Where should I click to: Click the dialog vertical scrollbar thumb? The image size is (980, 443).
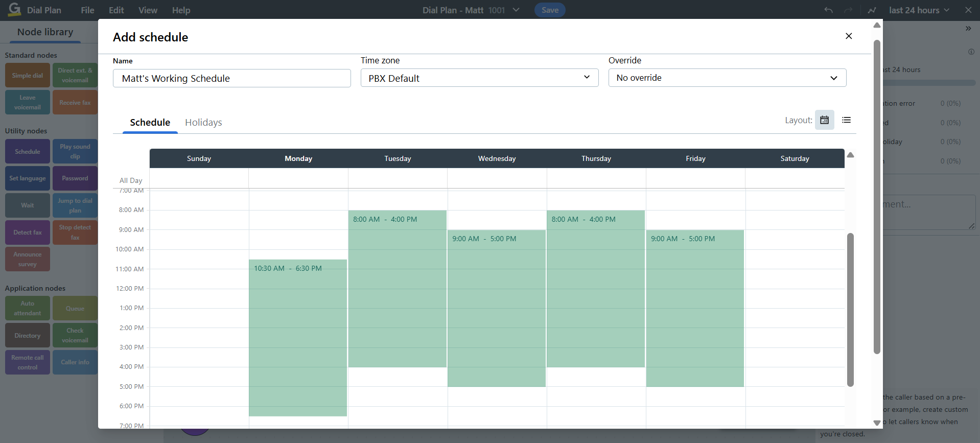point(877,197)
